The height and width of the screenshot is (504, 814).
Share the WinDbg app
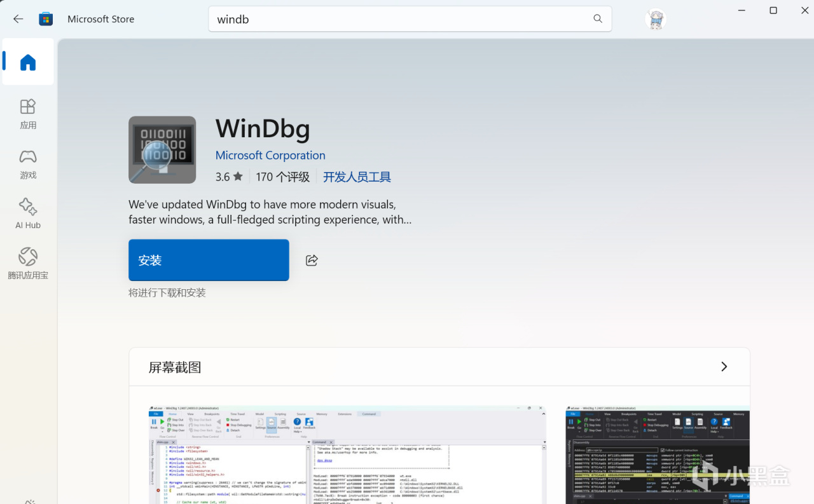click(312, 260)
